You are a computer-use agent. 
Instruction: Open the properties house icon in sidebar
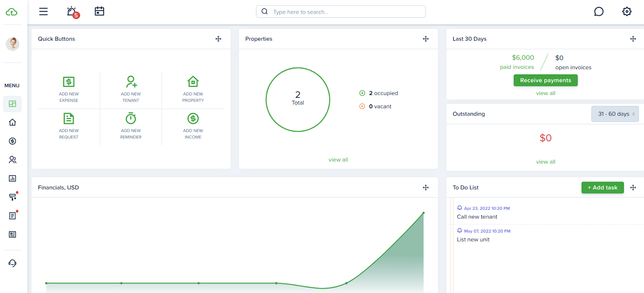tap(12, 122)
